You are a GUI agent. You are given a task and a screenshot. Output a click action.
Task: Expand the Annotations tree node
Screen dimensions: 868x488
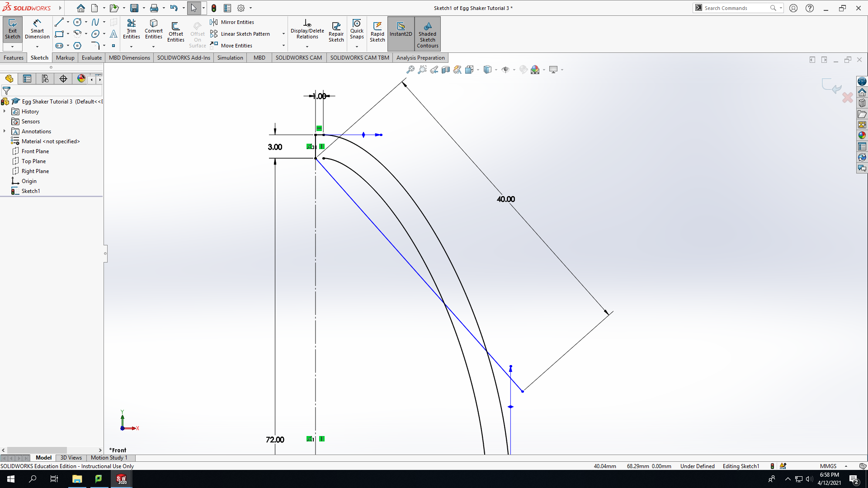[5, 131]
